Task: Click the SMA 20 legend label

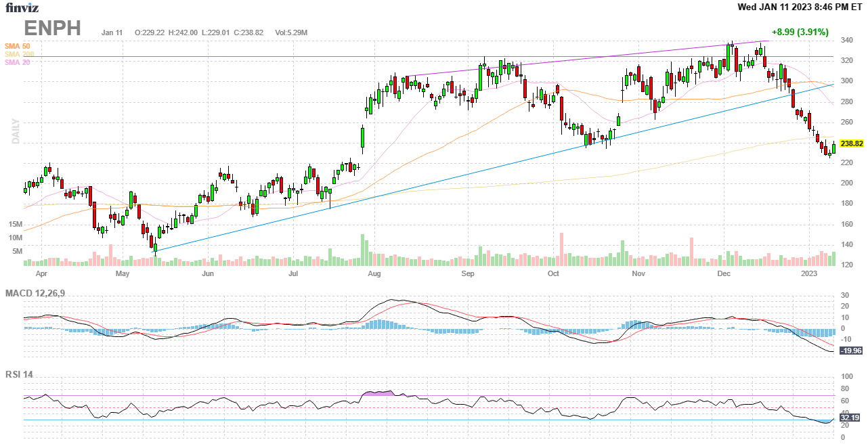Action: coord(17,62)
